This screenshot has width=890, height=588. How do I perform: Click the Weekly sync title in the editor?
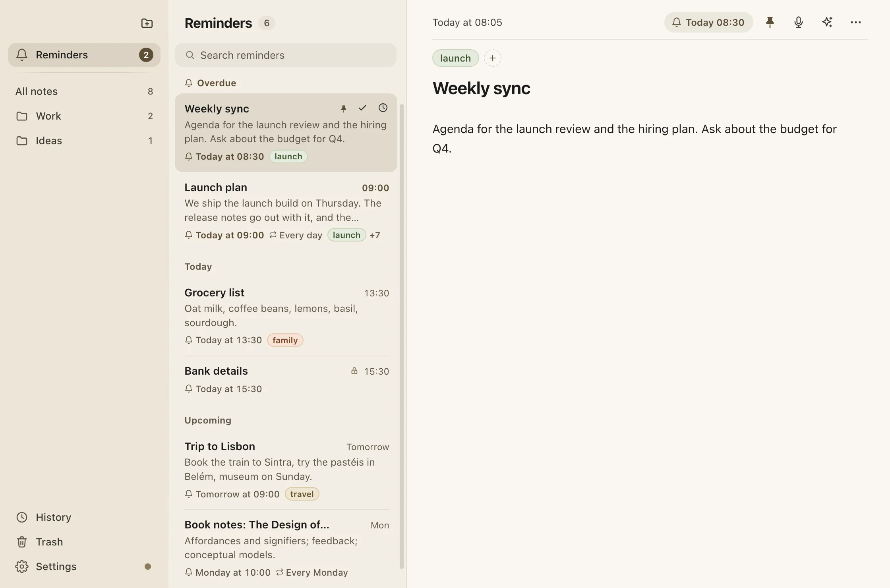(481, 88)
